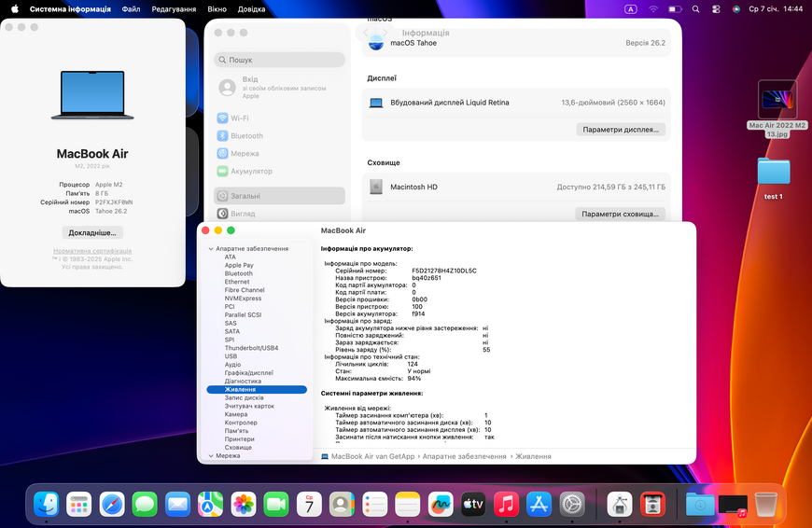This screenshot has height=528, width=812.
Task: Open Finder from the Dock
Action: point(46,504)
